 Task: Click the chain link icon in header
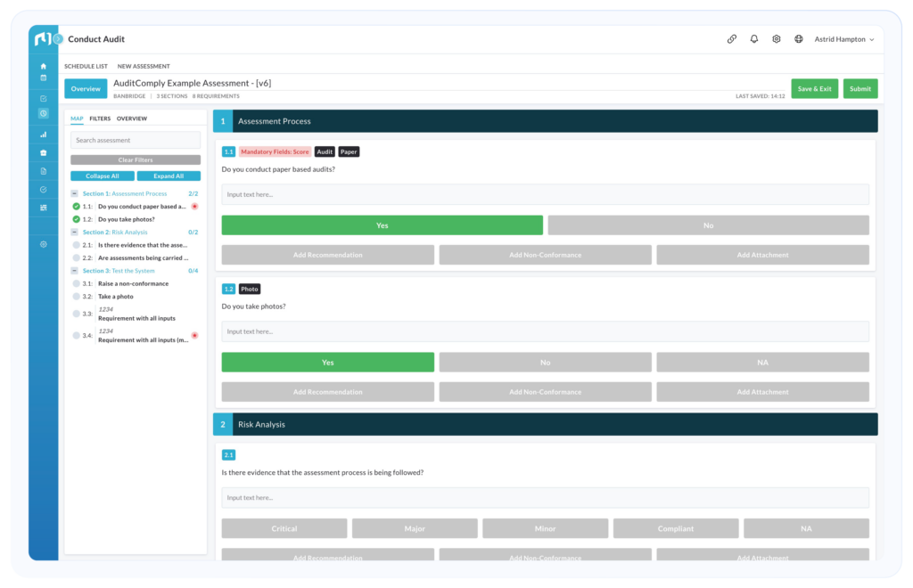pyautogui.click(x=732, y=39)
